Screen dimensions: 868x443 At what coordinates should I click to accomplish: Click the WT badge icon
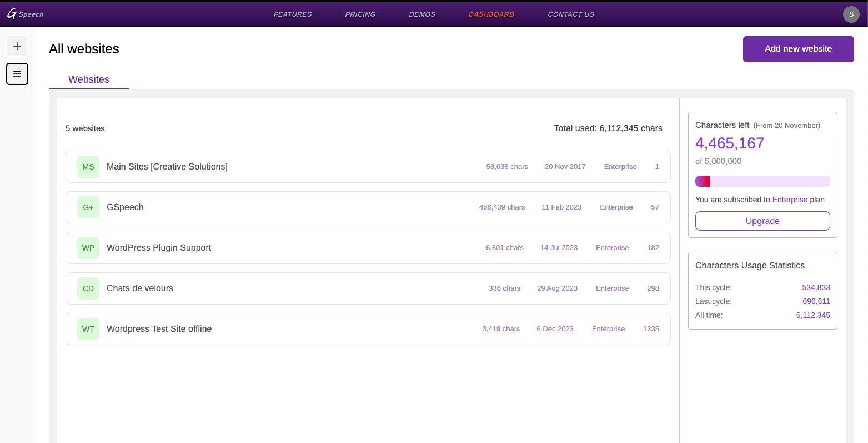click(88, 329)
